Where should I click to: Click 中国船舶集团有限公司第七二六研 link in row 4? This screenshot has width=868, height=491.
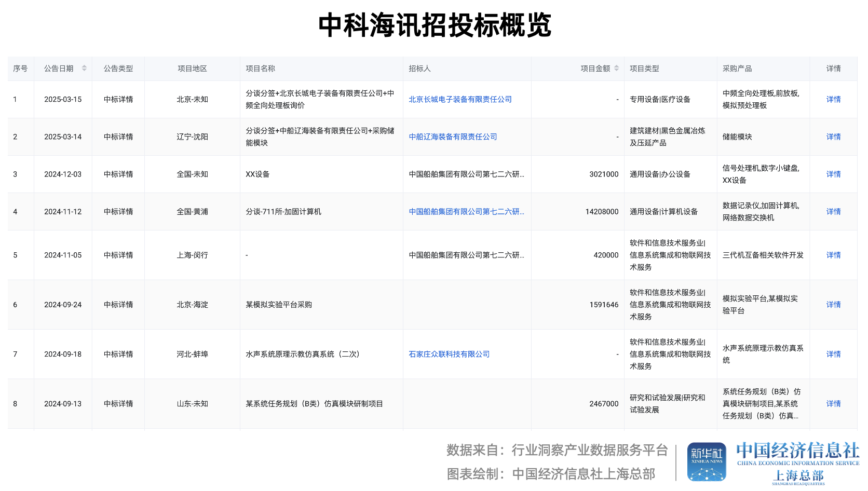click(x=466, y=211)
